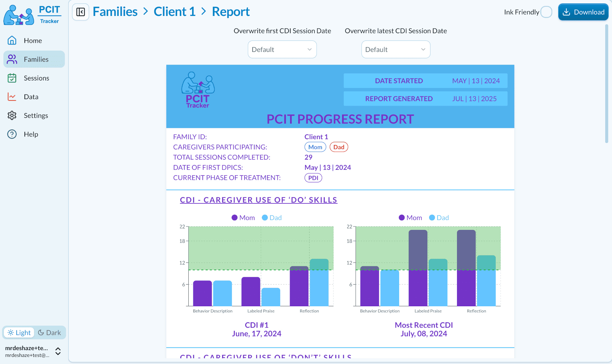Viewport: 612px width, 364px height.
Task: Click the page vertical scrollbar
Action: click(606, 85)
